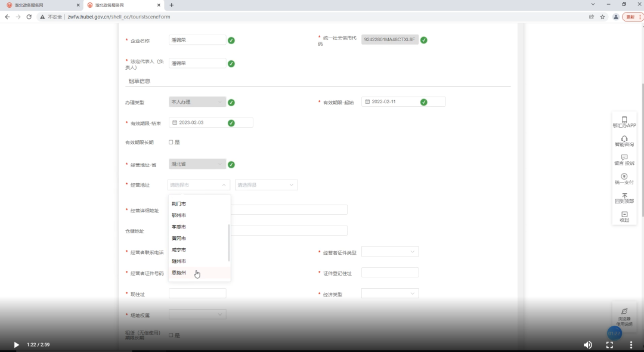Bookmark this page with the star
Viewport: 644px width, 352px height.
click(602, 17)
